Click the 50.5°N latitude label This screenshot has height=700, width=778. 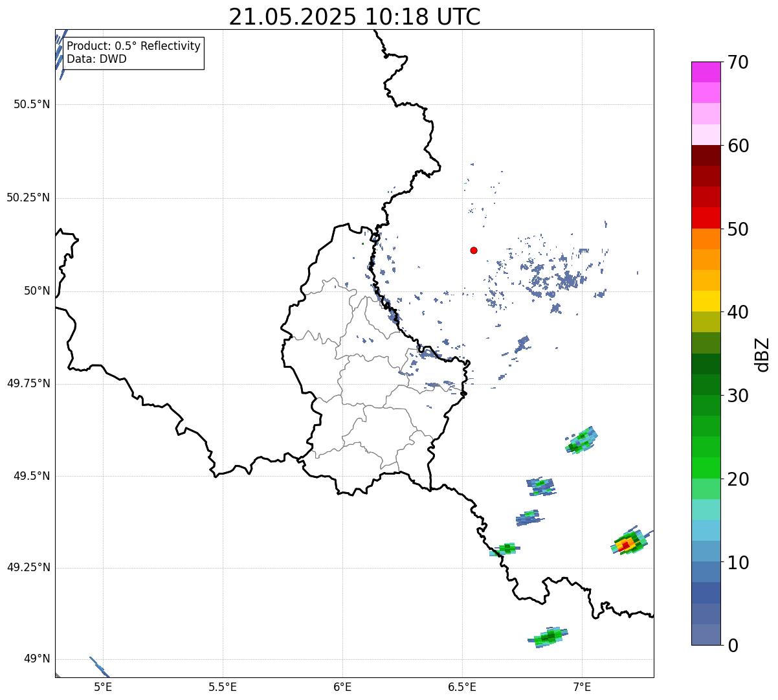pos(32,104)
